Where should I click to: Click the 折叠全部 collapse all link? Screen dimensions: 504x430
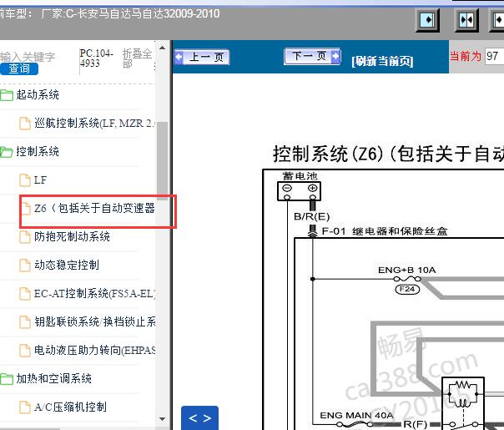(137, 58)
